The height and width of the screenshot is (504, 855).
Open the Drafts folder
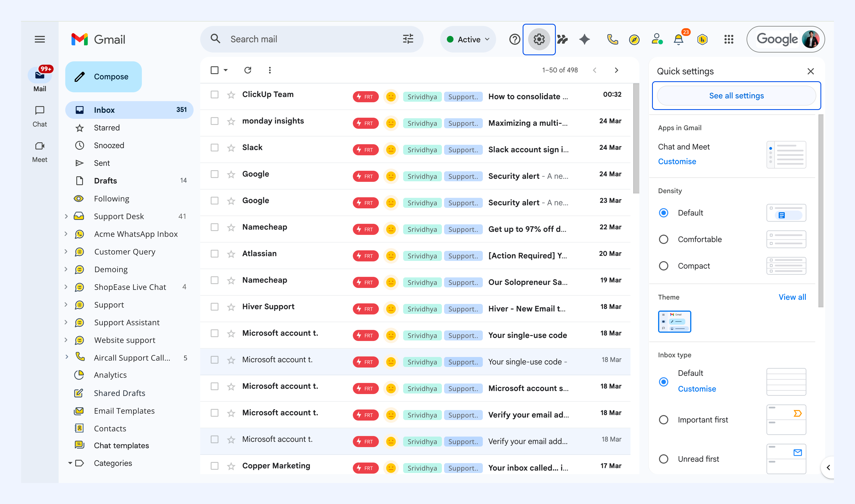coord(129,181)
